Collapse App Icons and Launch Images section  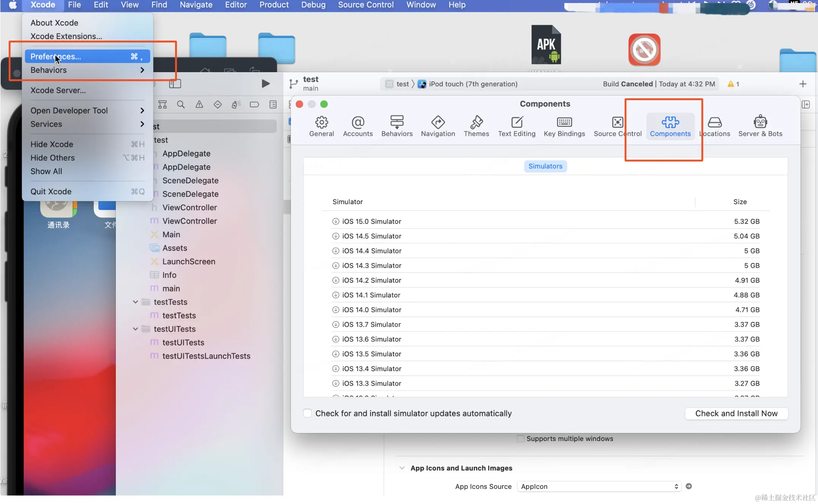402,468
